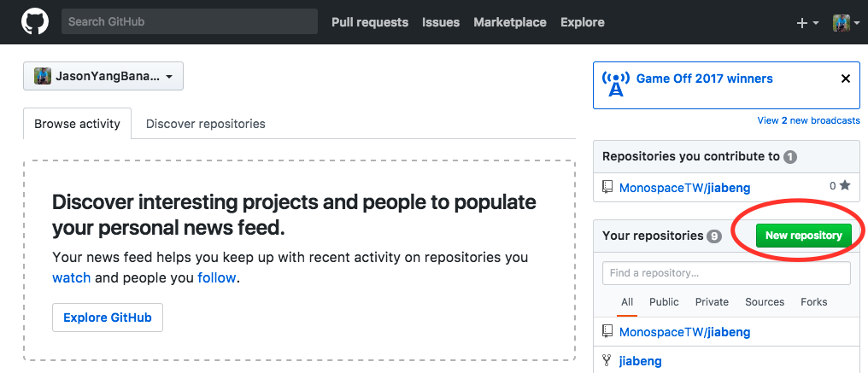The image size is (868, 373).
Task: Click View 2 new broadcasts link
Action: (808, 120)
